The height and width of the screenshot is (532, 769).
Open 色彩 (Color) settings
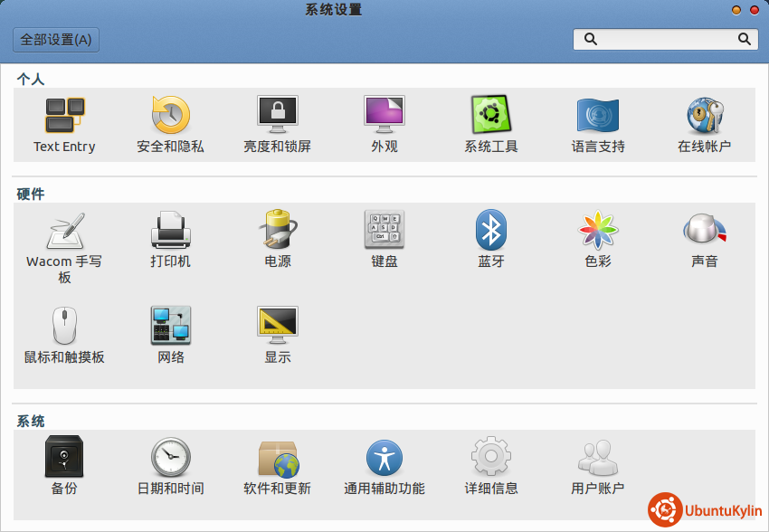click(x=597, y=232)
